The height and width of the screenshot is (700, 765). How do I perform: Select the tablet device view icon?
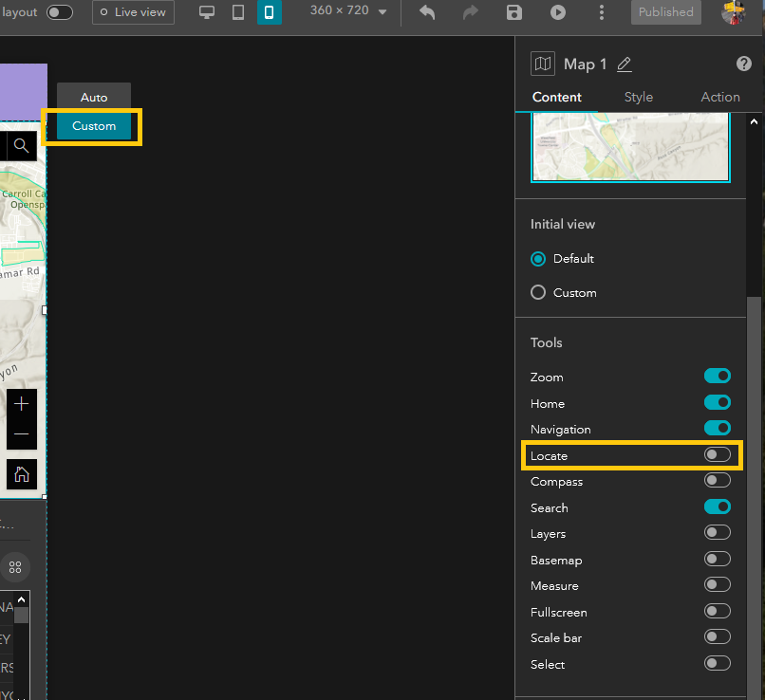click(238, 12)
